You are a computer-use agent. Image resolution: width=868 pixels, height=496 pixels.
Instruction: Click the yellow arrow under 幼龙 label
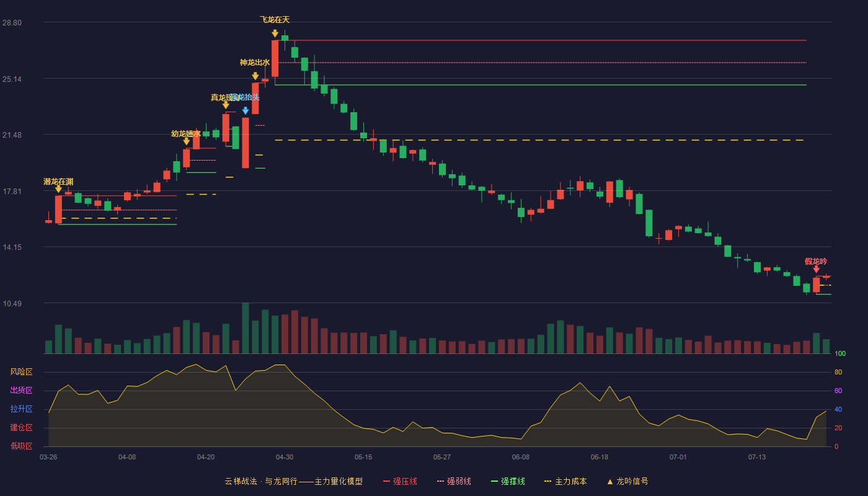tap(186, 141)
